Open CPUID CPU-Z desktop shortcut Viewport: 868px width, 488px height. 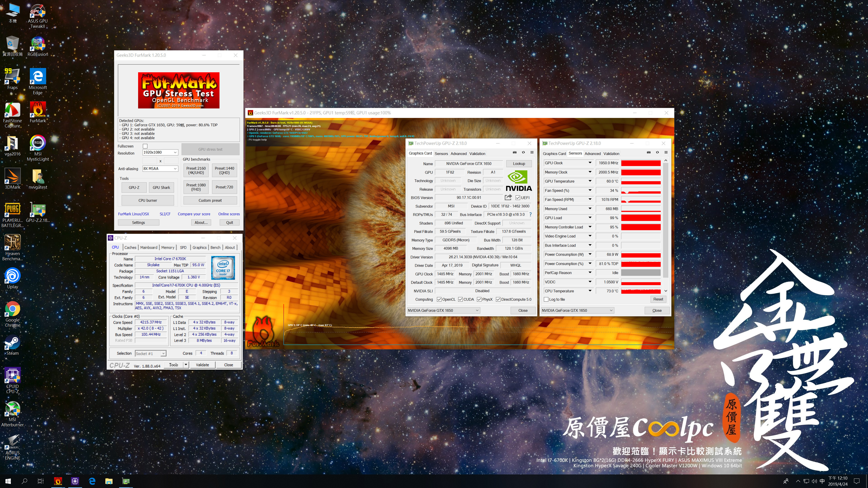coord(12,380)
